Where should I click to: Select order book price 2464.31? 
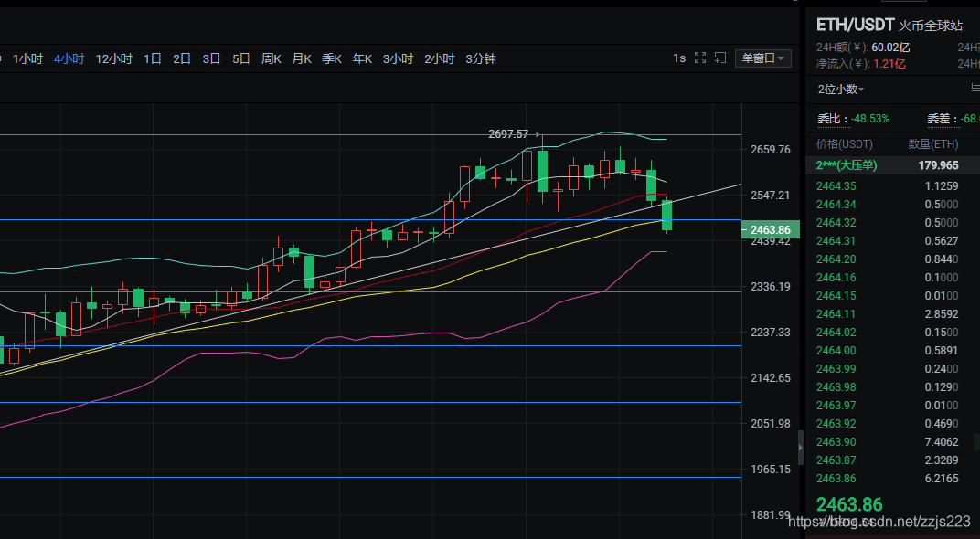click(x=836, y=240)
